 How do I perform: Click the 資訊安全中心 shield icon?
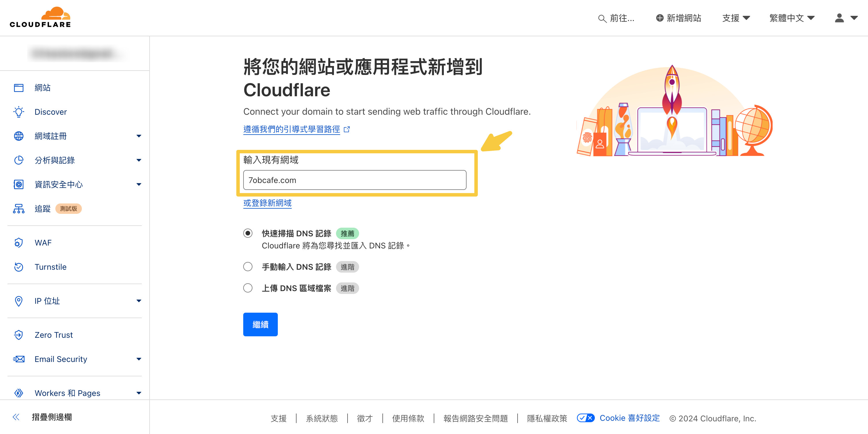pos(18,184)
